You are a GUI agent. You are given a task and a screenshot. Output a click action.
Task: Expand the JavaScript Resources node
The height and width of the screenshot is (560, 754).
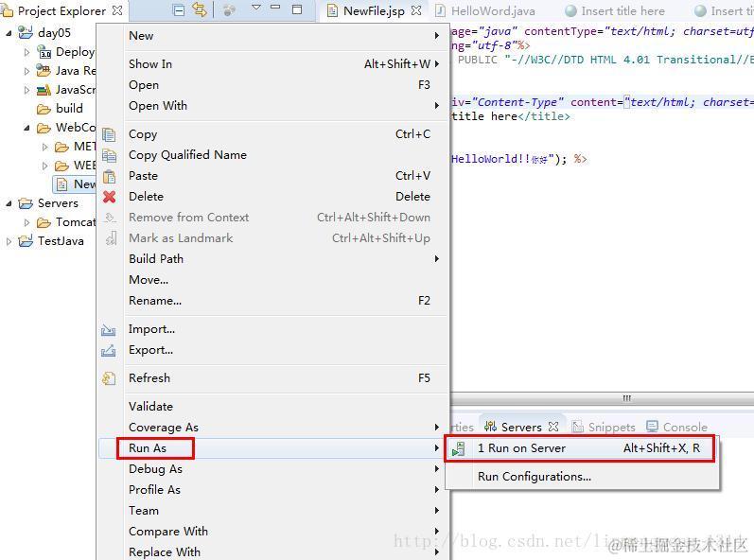[x=26, y=90]
